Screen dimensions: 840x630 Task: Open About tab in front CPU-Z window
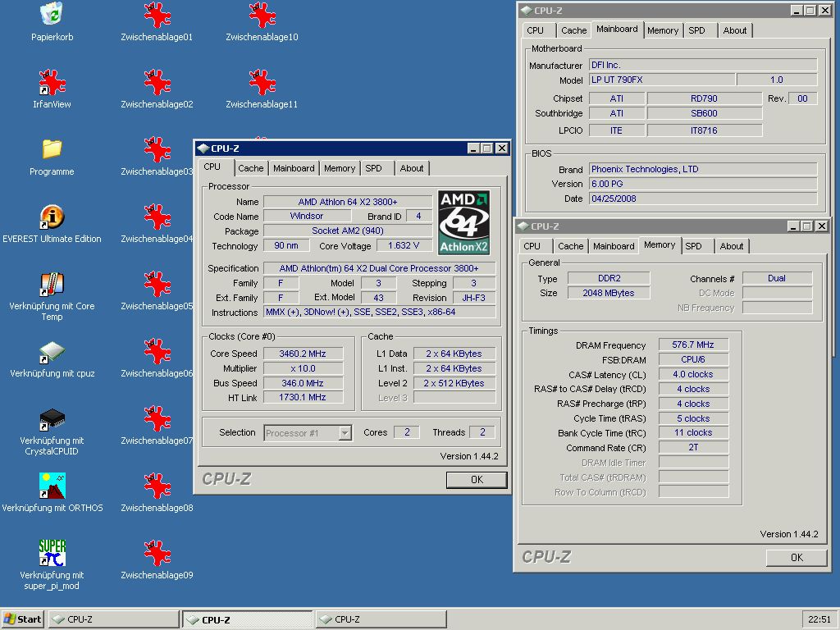tap(412, 168)
